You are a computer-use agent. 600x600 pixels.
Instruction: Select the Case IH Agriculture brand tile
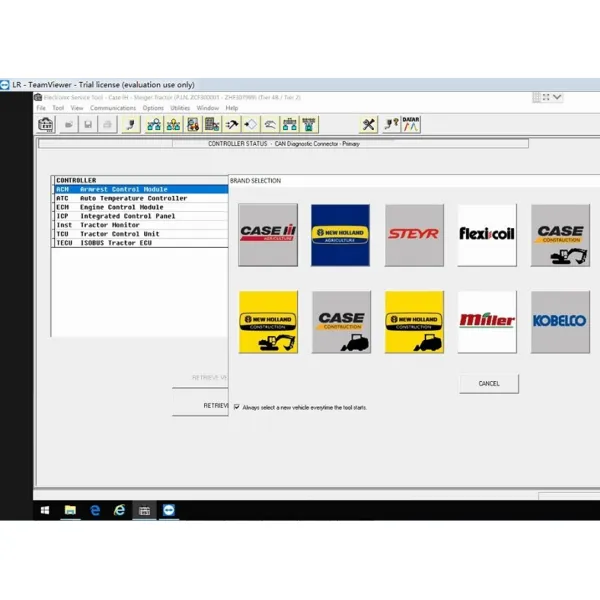268,235
